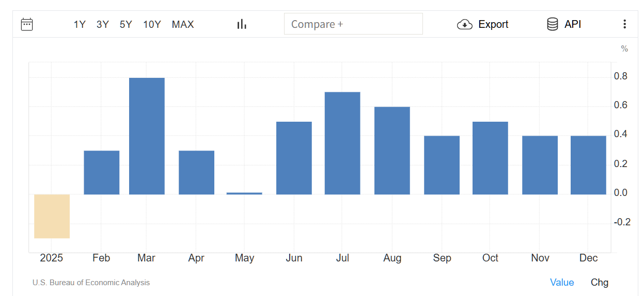Click the Export text label
Screen dimensions: 644x296
[x=493, y=24]
